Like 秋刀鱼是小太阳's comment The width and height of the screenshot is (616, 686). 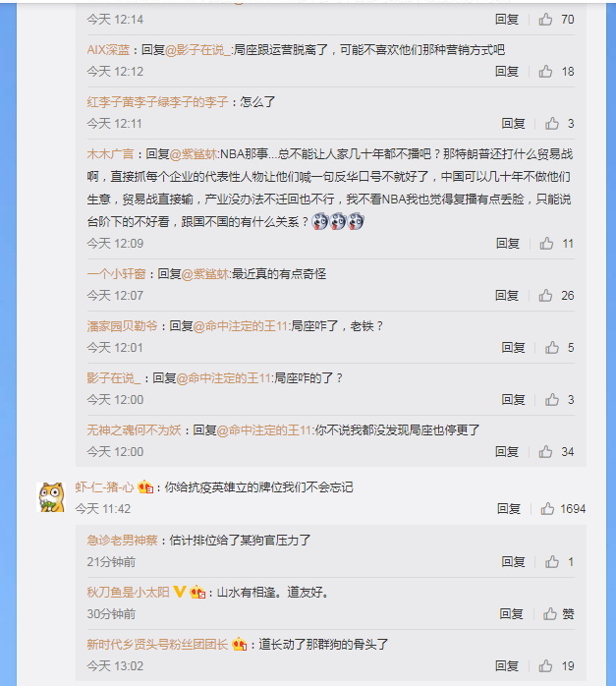pos(550,614)
